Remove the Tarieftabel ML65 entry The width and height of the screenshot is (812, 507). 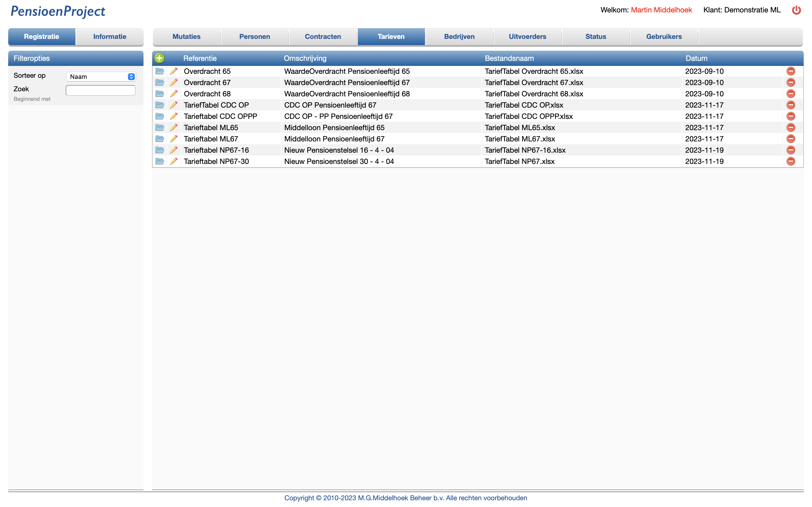[791, 127]
